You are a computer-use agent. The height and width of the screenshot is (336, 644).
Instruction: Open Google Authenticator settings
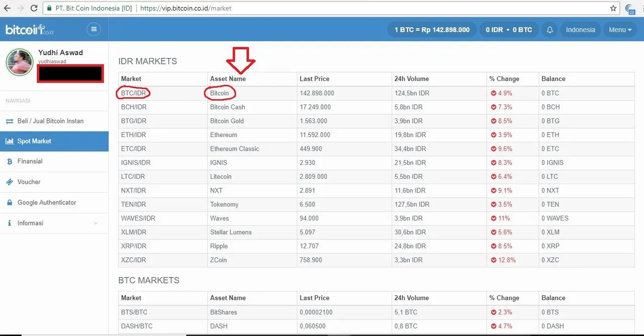point(54,203)
